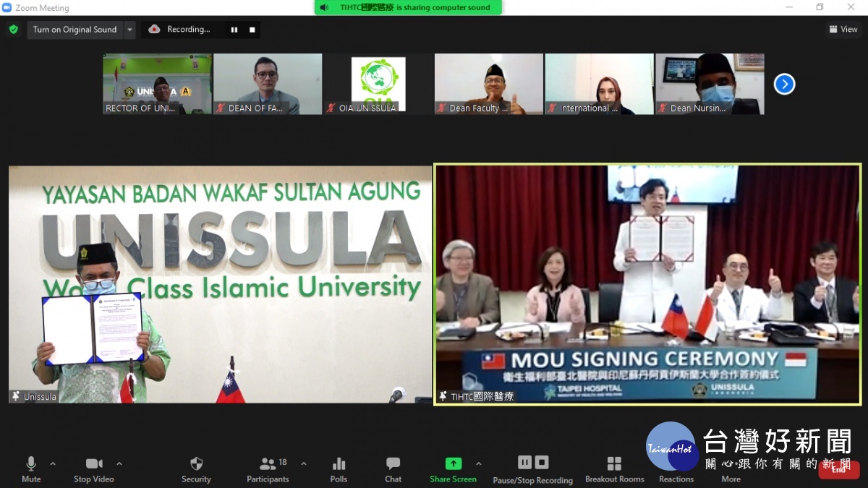Screen dimensions: 868x488
Task: Expand audio options caret next to Mute
Action: pos(53,463)
